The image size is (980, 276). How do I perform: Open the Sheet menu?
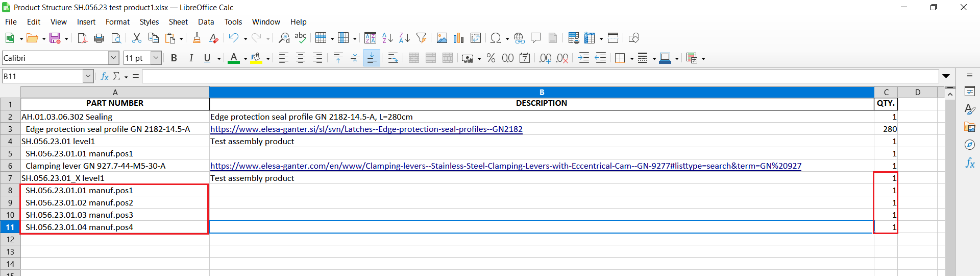[x=178, y=22]
